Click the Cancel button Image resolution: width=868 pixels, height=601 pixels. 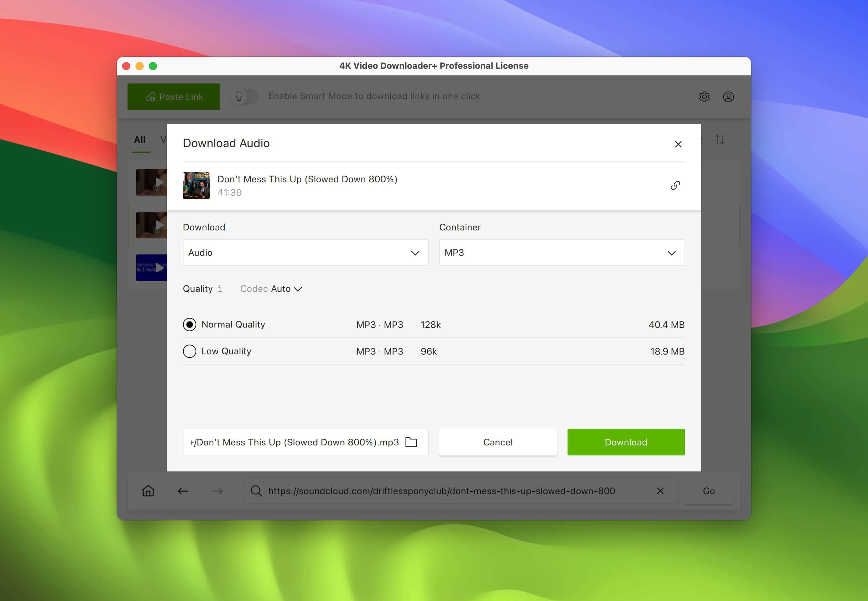(498, 442)
